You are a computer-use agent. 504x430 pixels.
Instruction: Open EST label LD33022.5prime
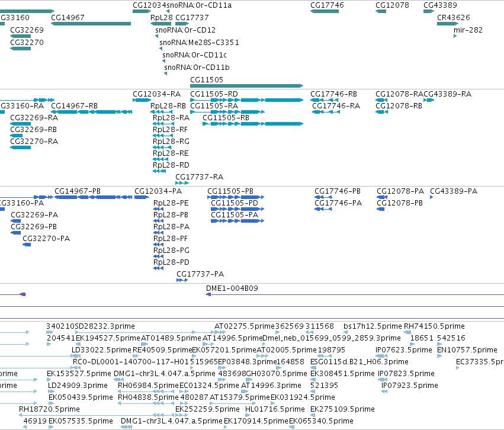coord(102,350)
